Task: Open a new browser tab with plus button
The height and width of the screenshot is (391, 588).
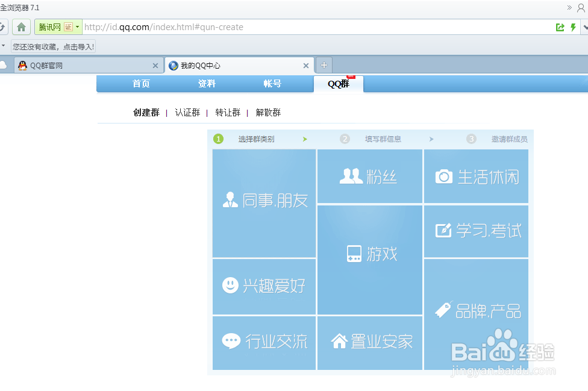Action: coord(324,65)
